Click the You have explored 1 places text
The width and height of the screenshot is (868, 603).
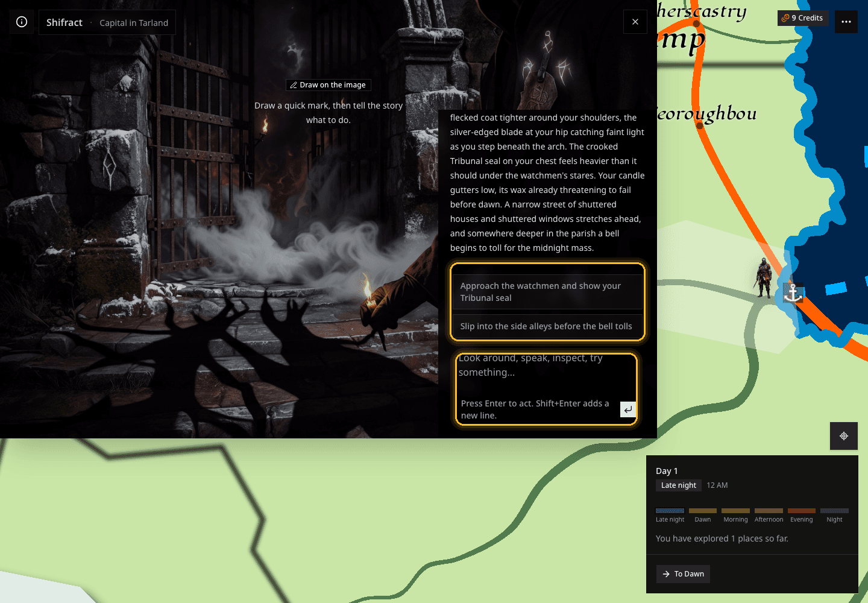(x=722, y=538)
